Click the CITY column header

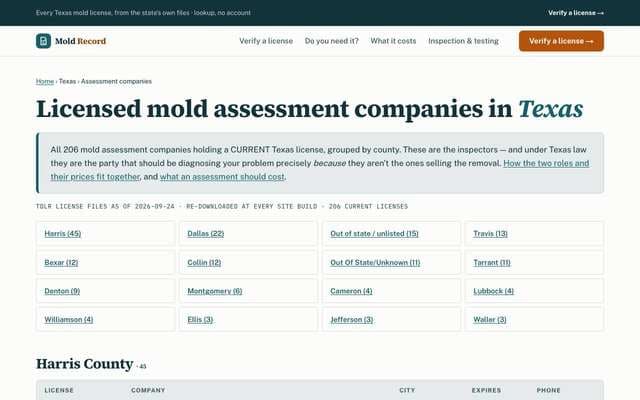407,390
